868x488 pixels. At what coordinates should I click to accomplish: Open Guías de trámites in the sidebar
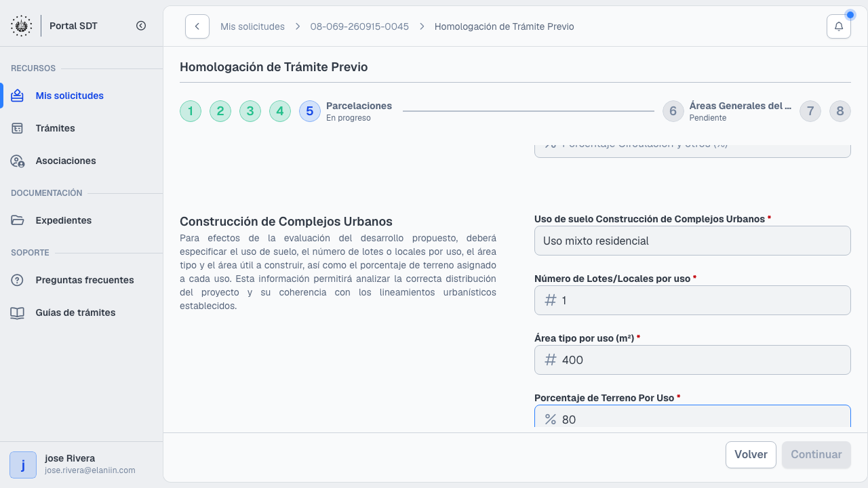pos(81,312)
